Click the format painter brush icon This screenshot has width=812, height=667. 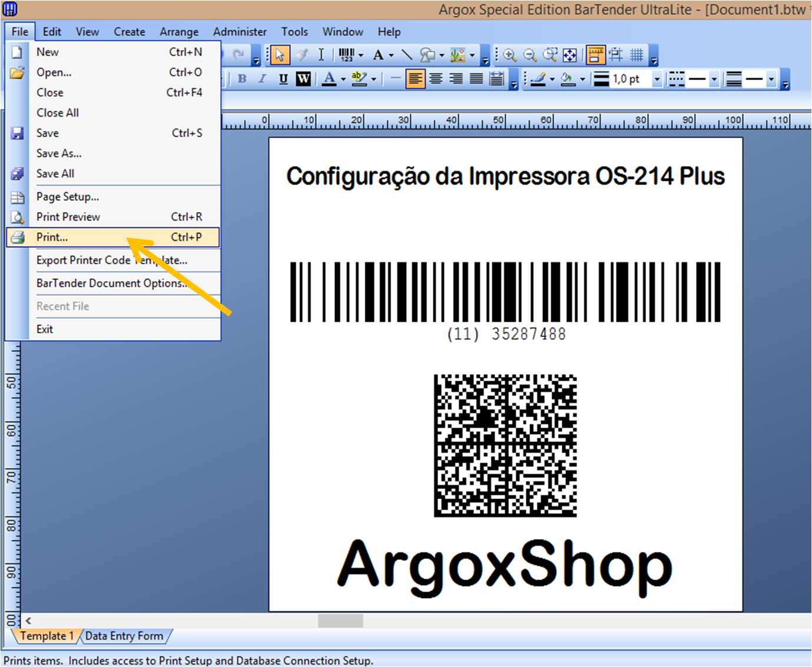click(301, 55)
